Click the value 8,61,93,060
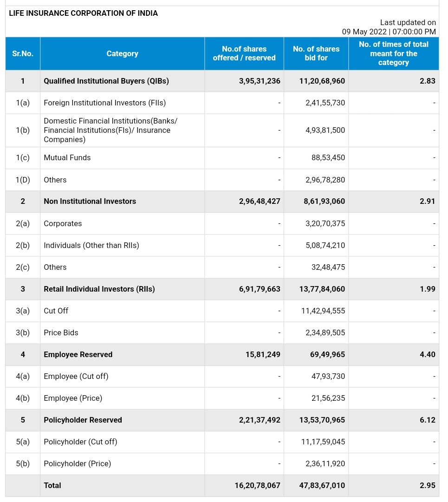This screenshot has width=448, height=502. [x=324, y=202]
